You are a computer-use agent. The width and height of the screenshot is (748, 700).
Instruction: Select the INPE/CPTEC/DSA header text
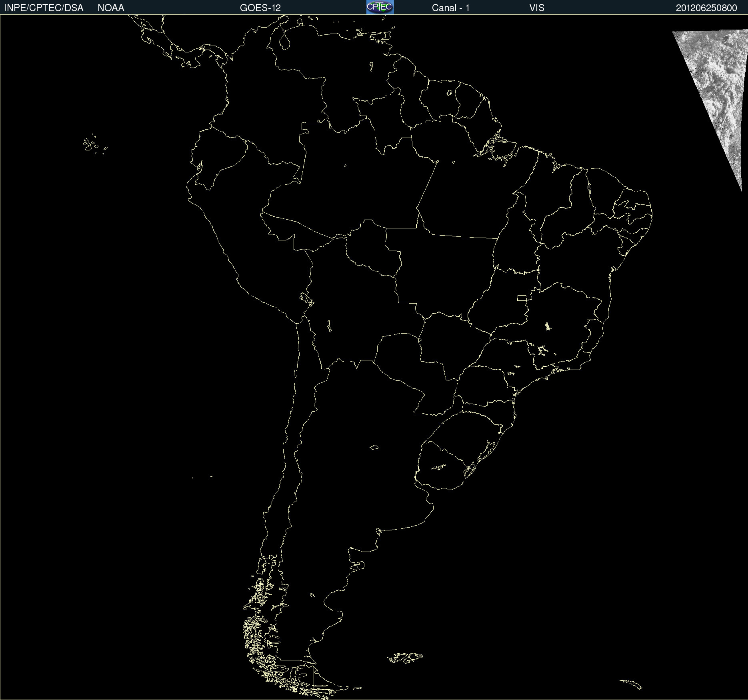tap(44, 8)
